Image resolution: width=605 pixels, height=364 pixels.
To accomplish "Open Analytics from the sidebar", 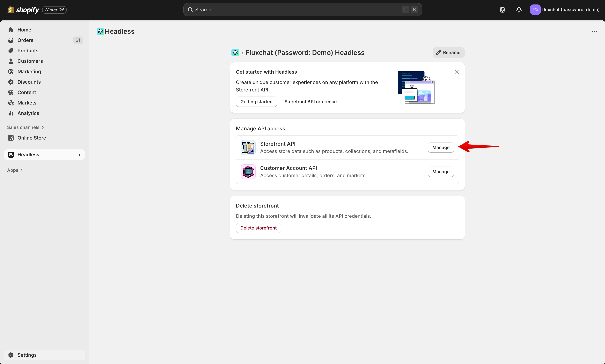I will [x=28, y=113].
